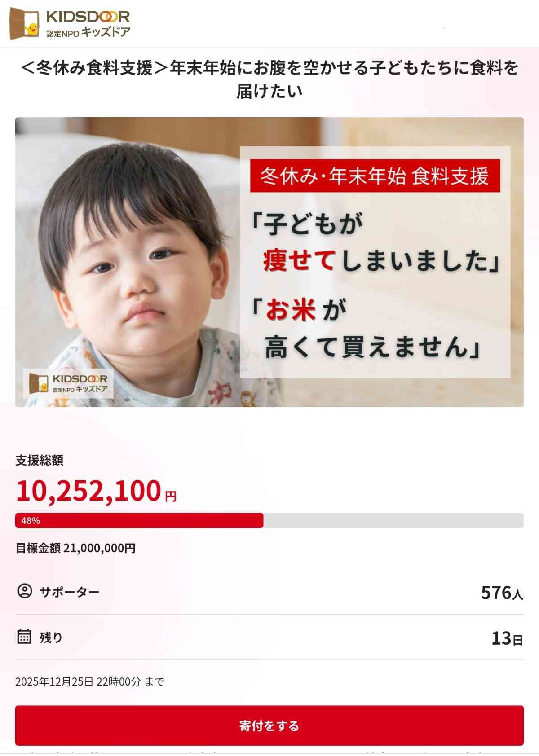Click the 支援総額 heading
Viewport: 539px width, 756px height.
tap(40, 460)
